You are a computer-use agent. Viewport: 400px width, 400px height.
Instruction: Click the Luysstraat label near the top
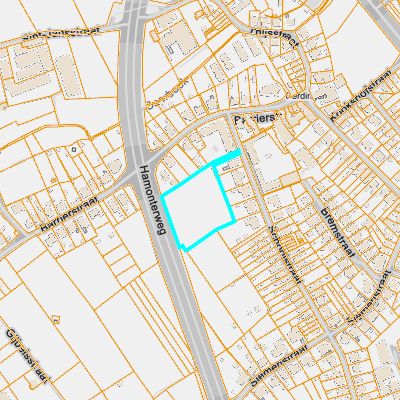pyautogui.click(x=274, y=39)
